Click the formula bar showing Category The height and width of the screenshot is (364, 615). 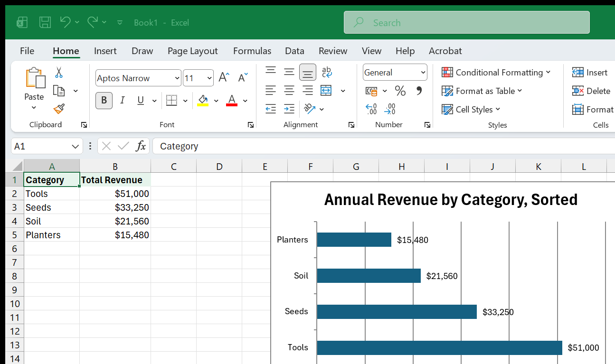pos(384,146)
